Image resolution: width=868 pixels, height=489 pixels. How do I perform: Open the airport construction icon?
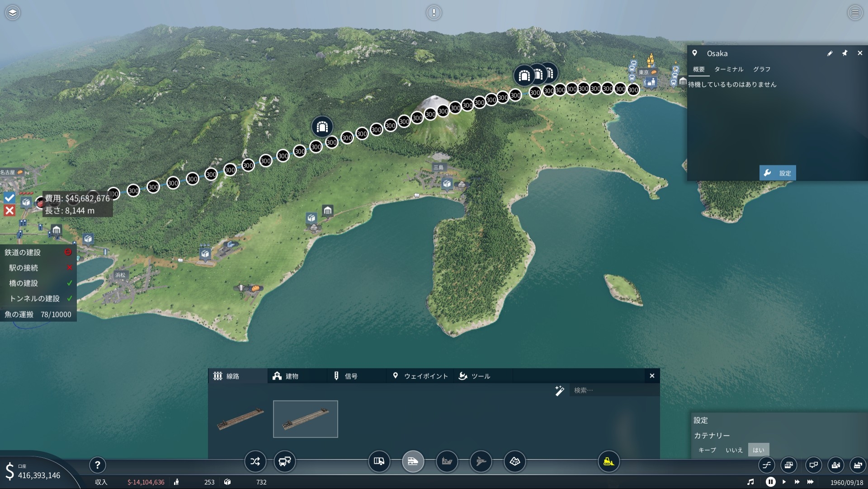click(481, 461)
